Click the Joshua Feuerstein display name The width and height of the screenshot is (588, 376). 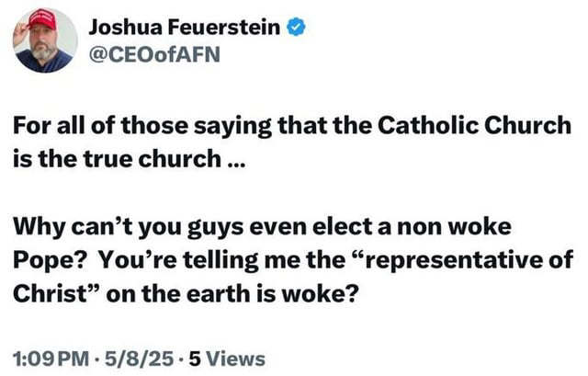pos(186,28)
